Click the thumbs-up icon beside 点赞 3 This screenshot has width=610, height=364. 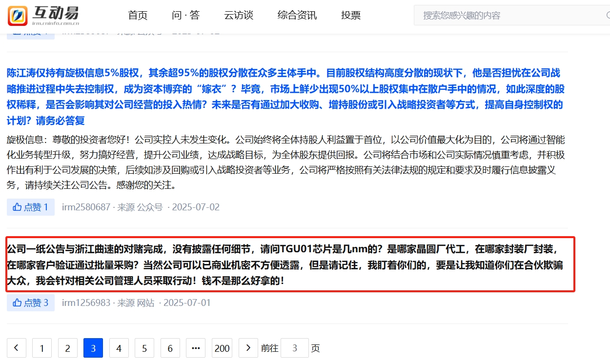tap(18, 303)
